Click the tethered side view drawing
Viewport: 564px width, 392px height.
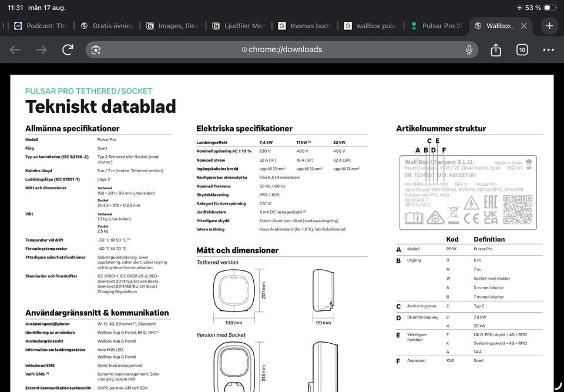(323, 290)
